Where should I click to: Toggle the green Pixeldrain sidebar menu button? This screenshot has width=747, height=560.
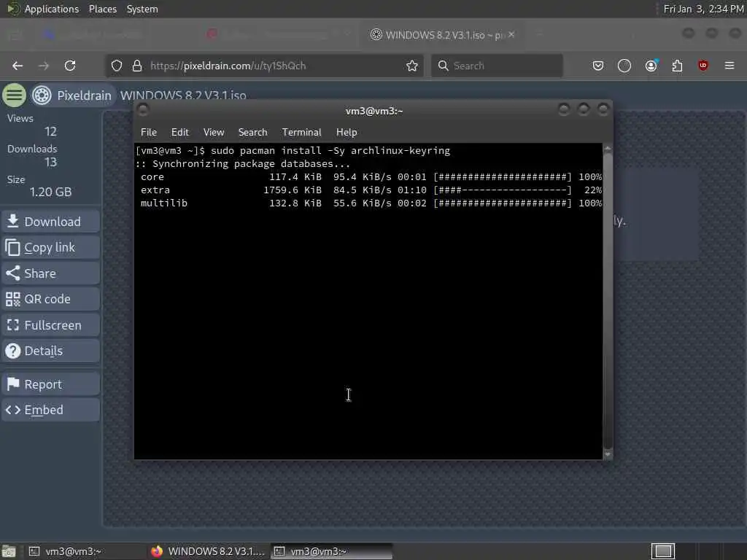click(15, 96)
